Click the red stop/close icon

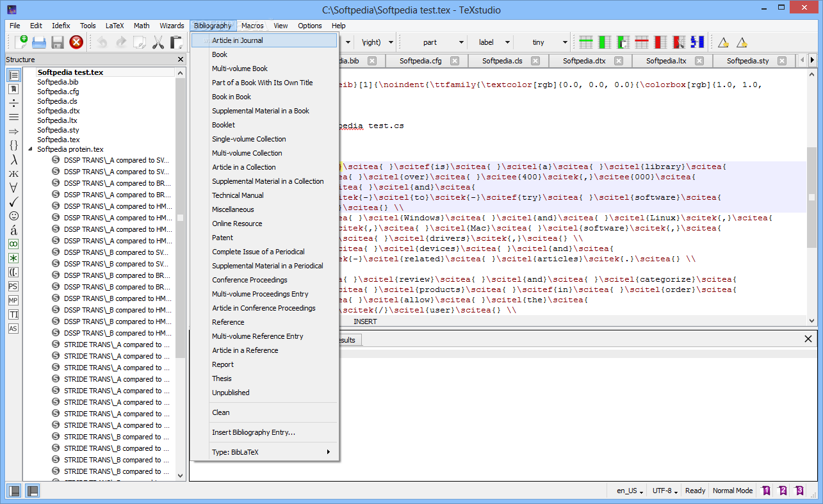[76, 42]
